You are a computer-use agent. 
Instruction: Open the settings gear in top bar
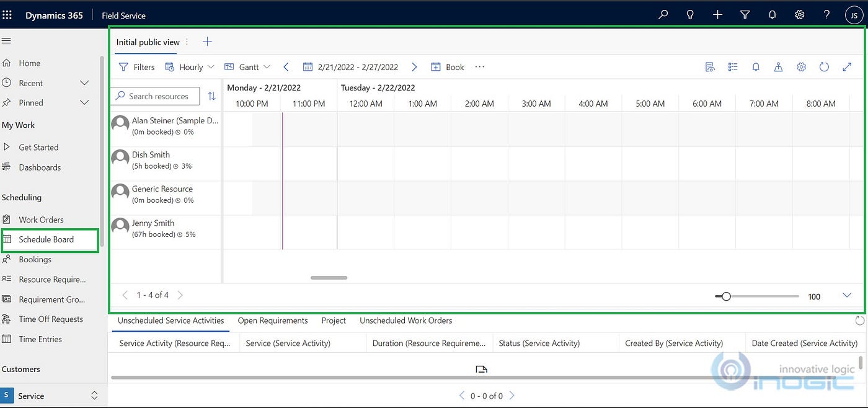[x=800, y=15]
